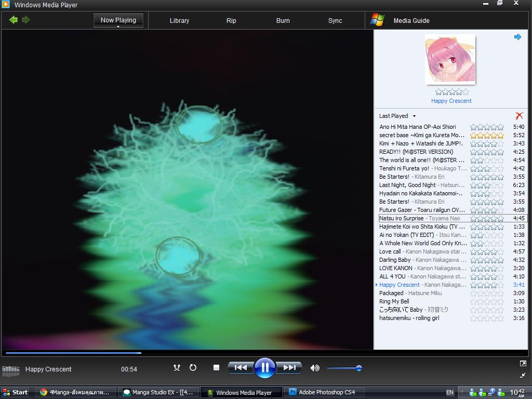Viewport: 532px width, 399px height.
Task: Select The world is all one!! track
Action: point(451,160)
